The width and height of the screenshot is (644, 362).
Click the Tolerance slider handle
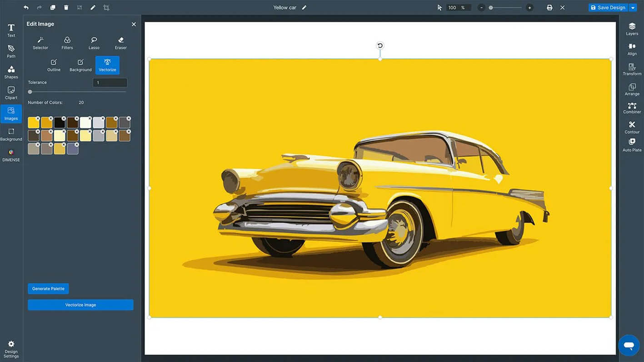coord(30,92)
